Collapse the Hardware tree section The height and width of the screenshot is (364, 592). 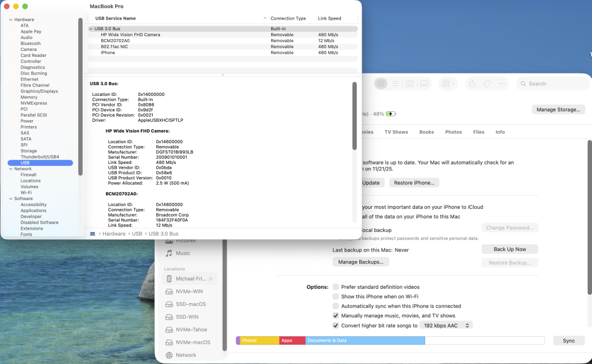[11, 20]
